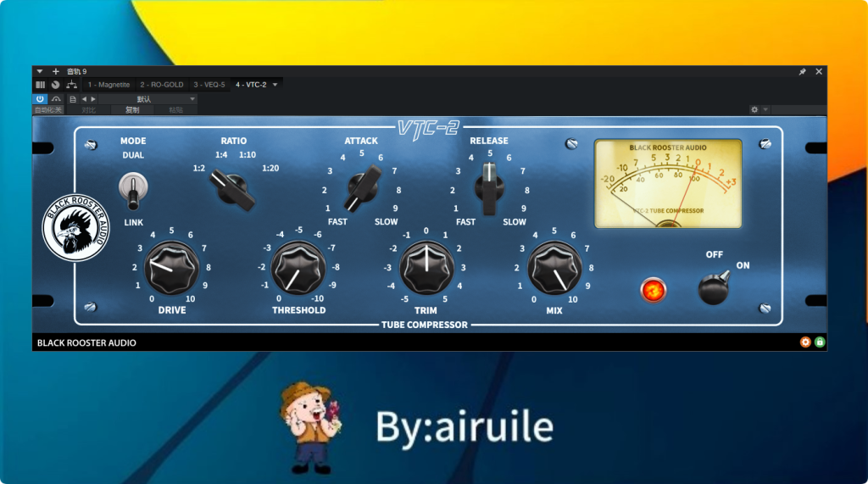Image resolution: width=868 pixels, height=484 pixels.
Task: Click the OFF label near power switch
Action: pyautogui.click(x=714, y=254)
